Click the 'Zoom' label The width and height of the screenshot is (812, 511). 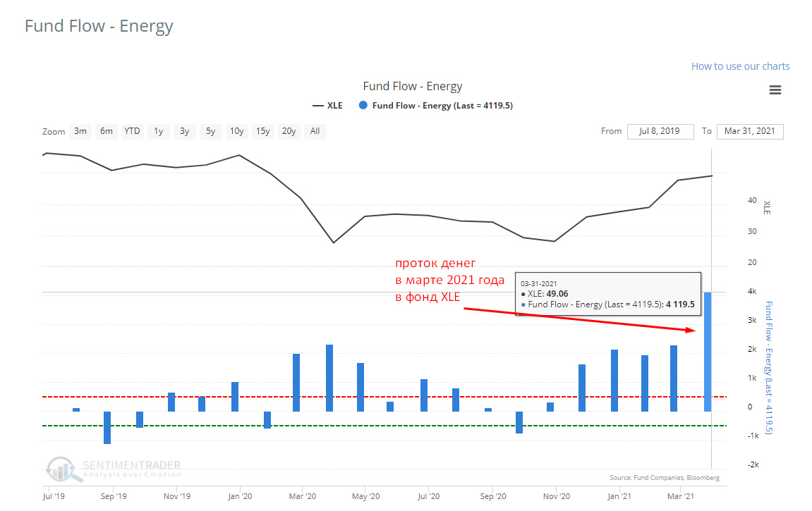pyautogui.click(x=54, y=132)
